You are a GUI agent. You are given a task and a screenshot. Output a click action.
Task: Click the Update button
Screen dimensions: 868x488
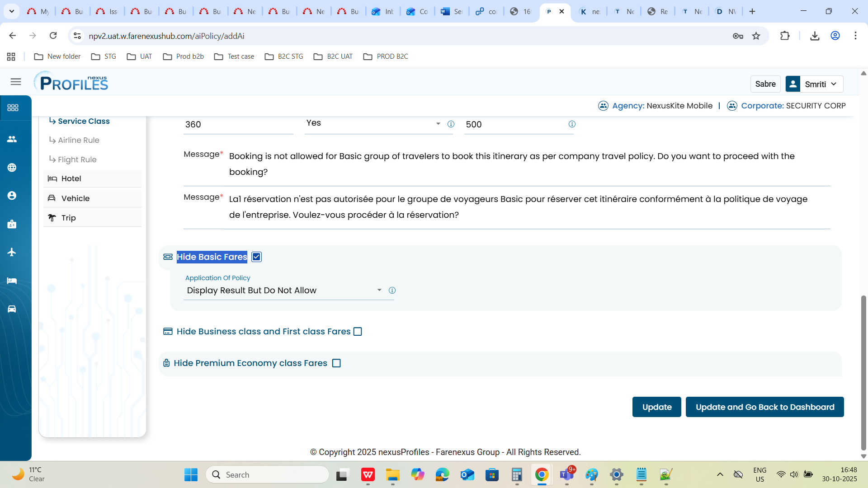(x=656, y=407)
